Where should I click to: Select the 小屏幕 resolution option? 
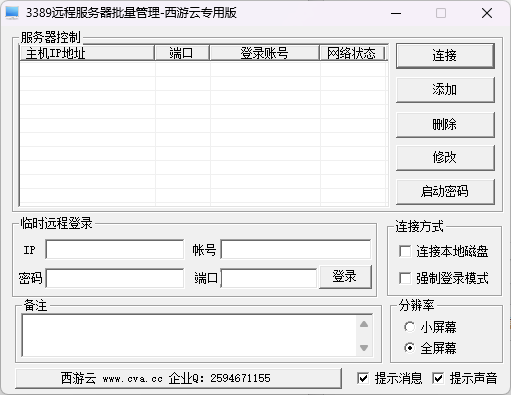[x=409, y=327]
